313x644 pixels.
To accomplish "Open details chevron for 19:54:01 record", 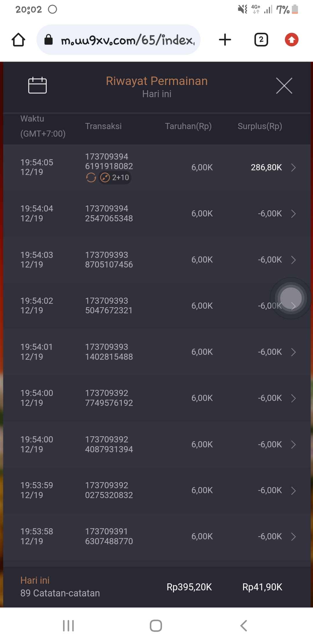I will tap(293, 352).
